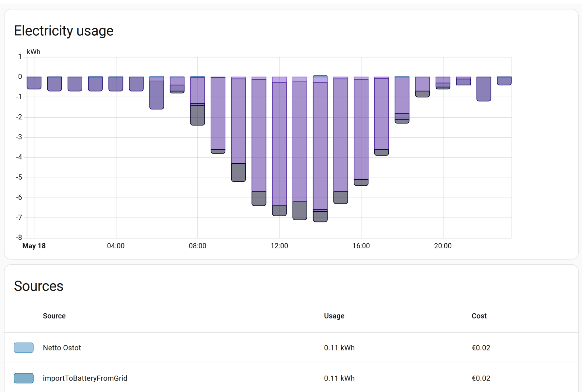Screen dimensions: 582x392
Task: Click the last bar of the day
Action: [504, 81]
